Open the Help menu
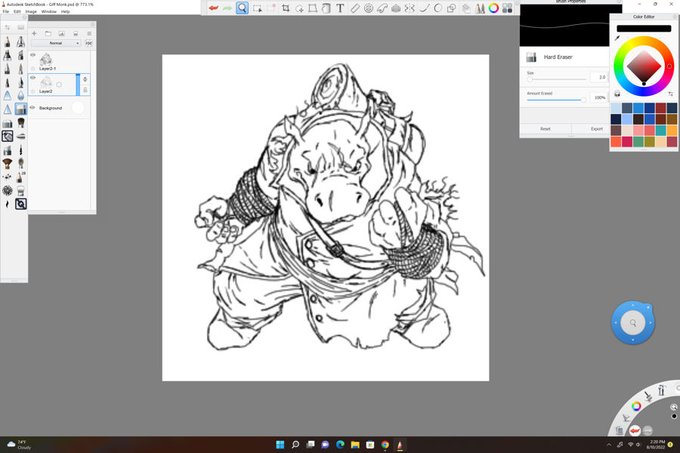Viewport: 680px width, 453px height. pyautogui.click(x=65, y=12)
